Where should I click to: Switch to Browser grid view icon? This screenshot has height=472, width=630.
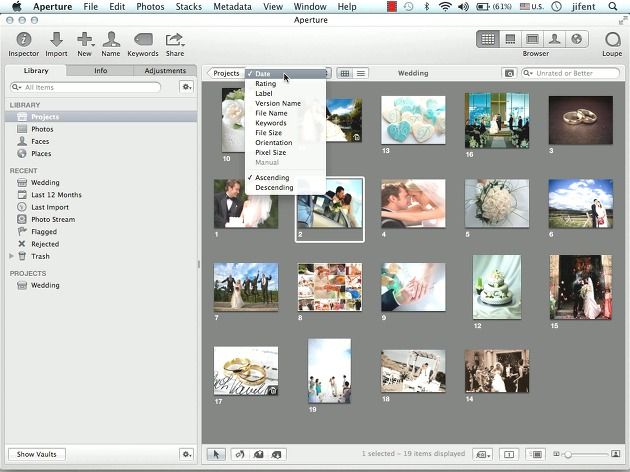[x=488, y=39]
